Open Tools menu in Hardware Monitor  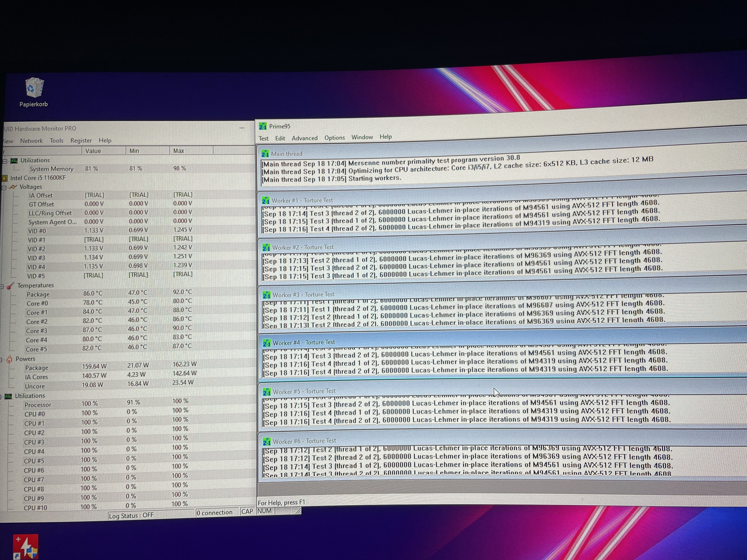pos(56,140)
